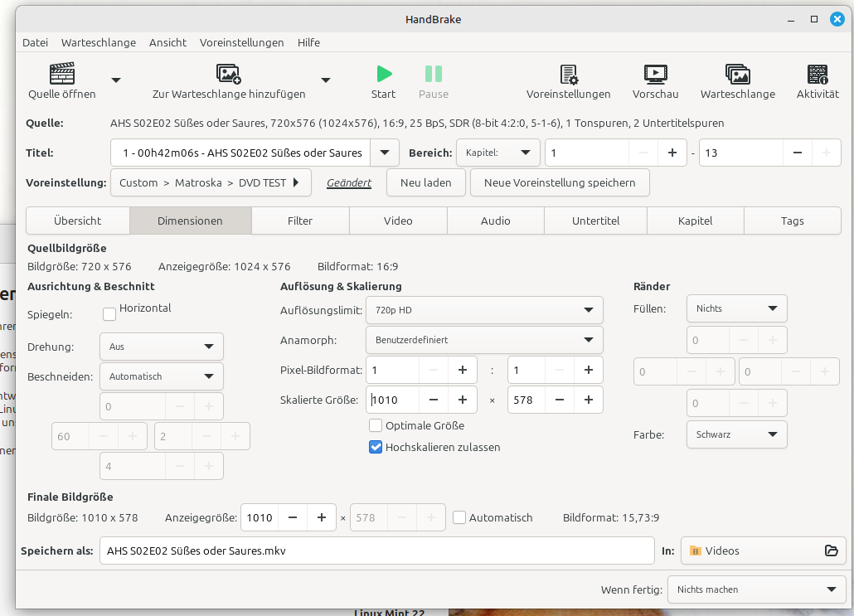The width and height of the screenshot is (854, 616).
Task: Open the Ansicht menu
Action: pos(167,42)
